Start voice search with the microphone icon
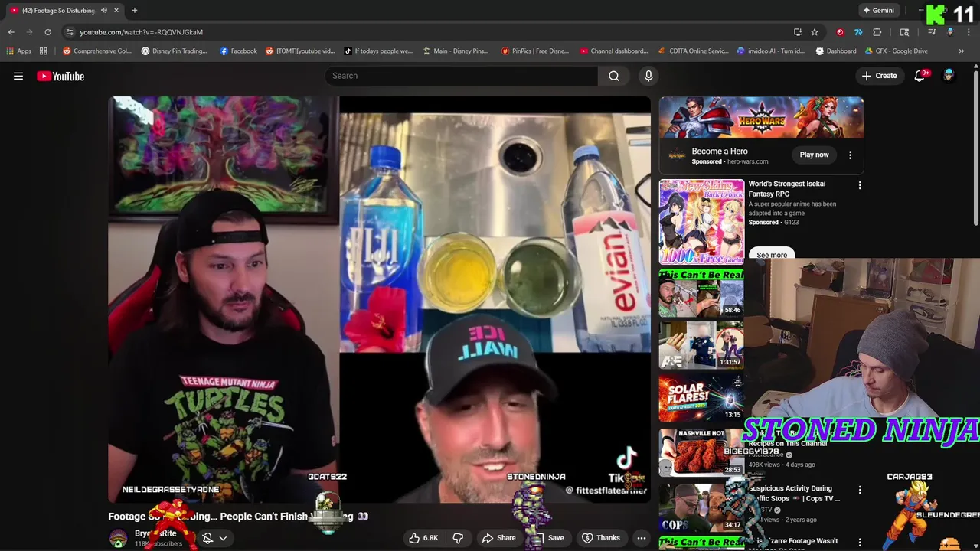This screenshot has height=551, width=980. coord(648,76)
